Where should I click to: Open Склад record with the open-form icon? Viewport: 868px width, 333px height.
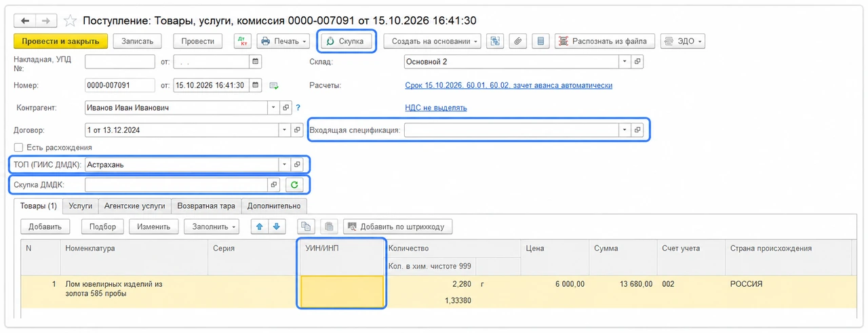point(637,62)
